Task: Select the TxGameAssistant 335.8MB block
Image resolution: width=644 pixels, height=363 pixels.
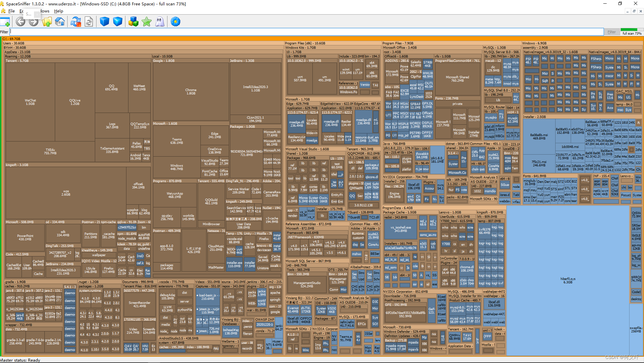Action: click(112, 150)
